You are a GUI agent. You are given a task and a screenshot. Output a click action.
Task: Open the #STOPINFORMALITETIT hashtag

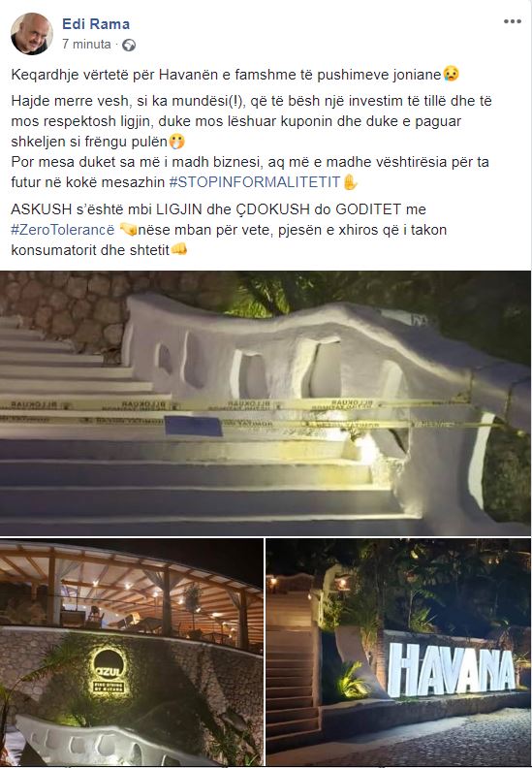255,182
